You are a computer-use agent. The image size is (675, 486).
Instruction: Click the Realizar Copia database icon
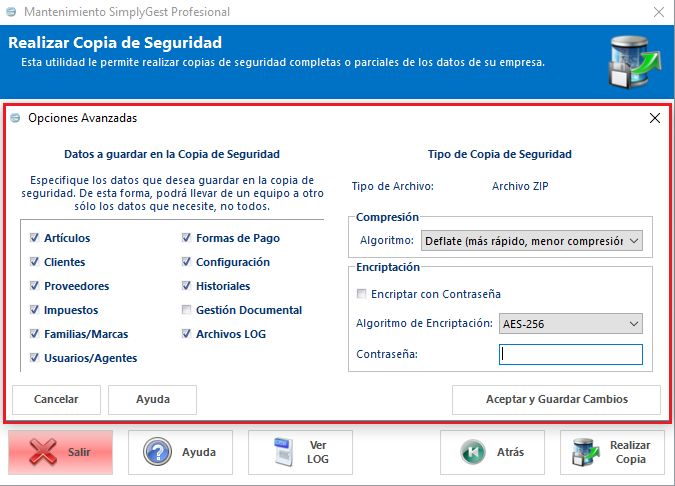pyautogui.click(x=585, y=452)
